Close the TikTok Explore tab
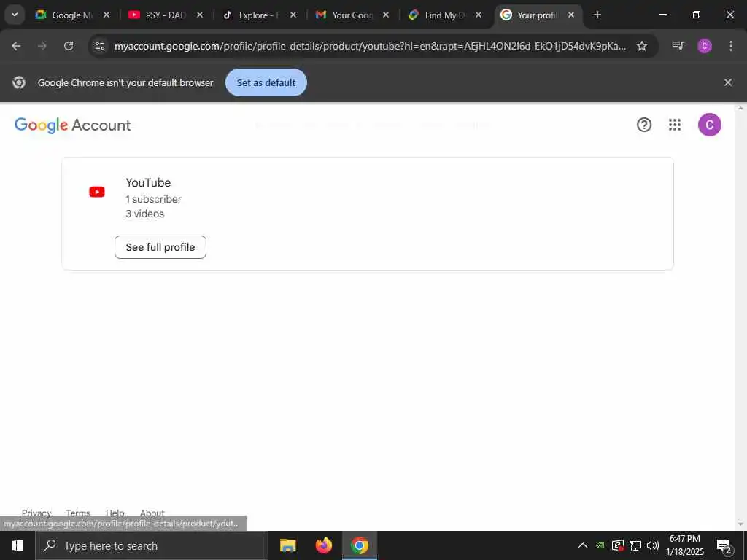This screenshot has width=747, height=560. pos(293,15)
